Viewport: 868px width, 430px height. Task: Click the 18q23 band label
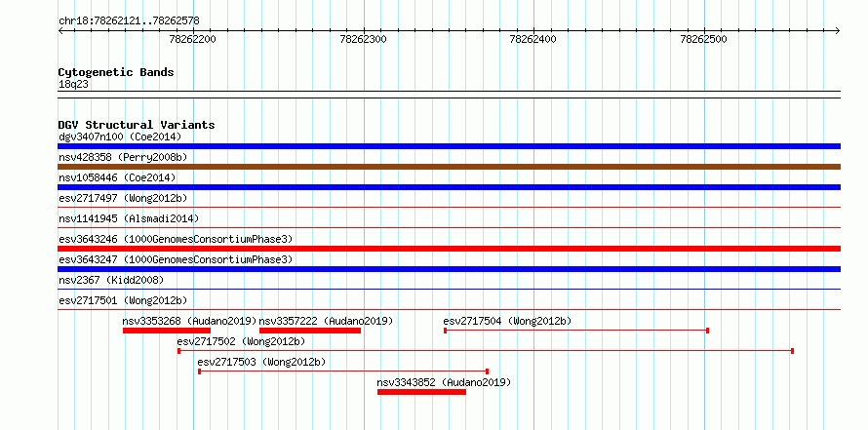pos(73,85)
